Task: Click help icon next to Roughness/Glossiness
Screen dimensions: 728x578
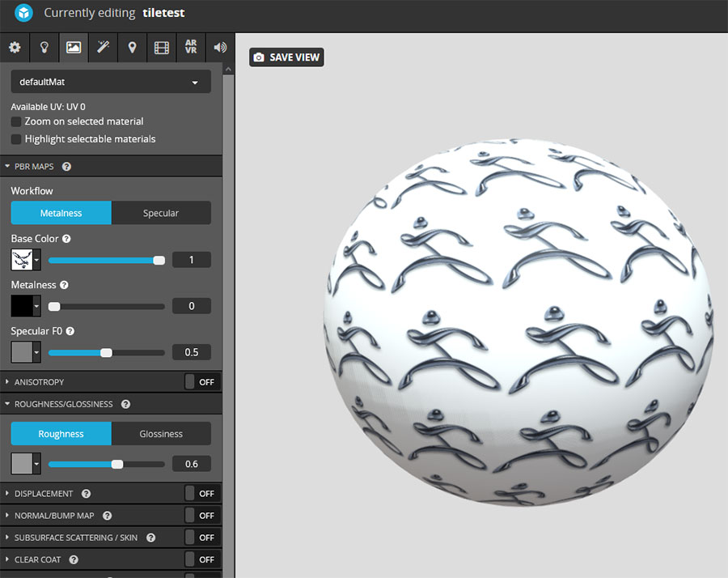Action: point(125,404)
